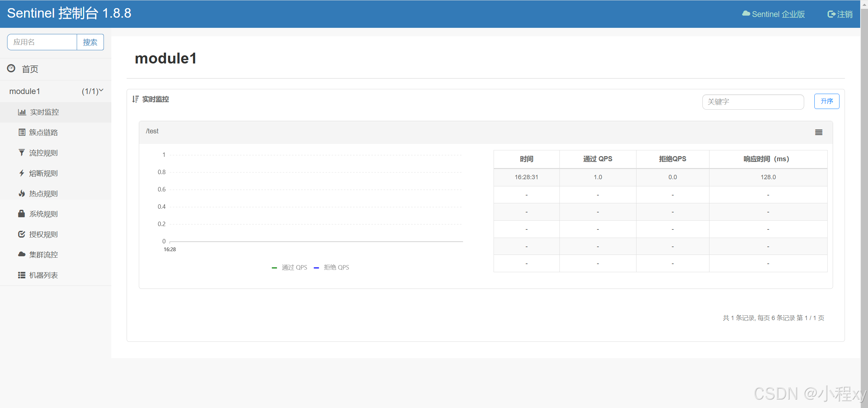Image resolution: width=868 pixels, height=408 pixels.
Task: Click the 16:28:31 time cell
Action: click(x=527, y=177)
